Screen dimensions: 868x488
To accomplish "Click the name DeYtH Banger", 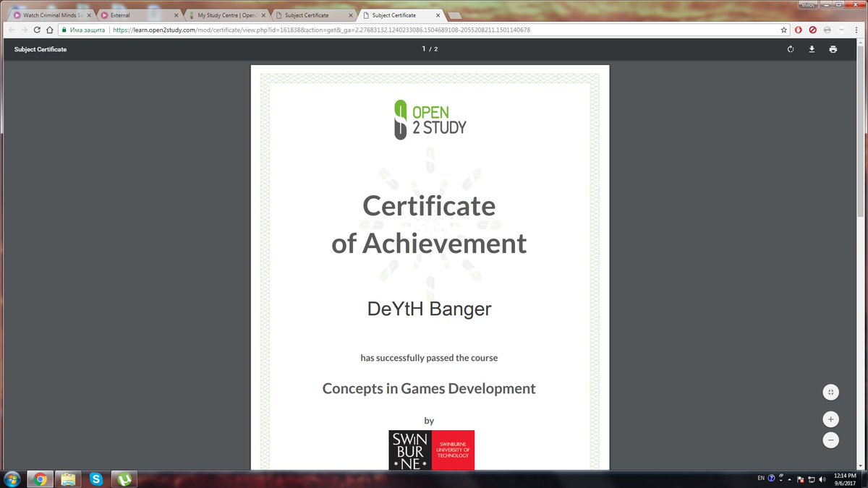I will [429, 309].
